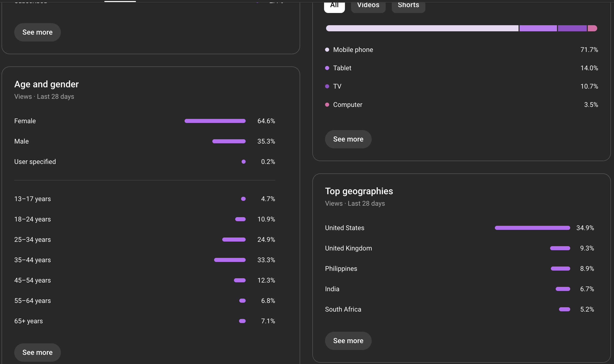Image resolution: width=614 pixels, height=364 pixels.
Task: Click the Female percentage bar
Action: point(215,121)
